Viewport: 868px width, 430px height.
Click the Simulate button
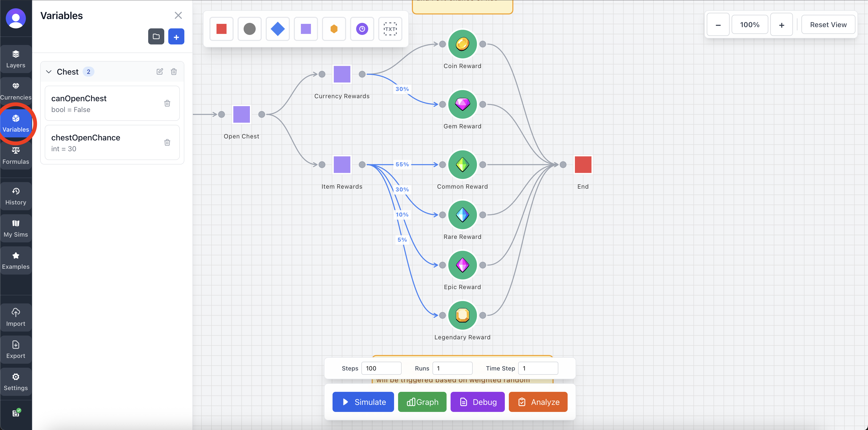(363, 402)
